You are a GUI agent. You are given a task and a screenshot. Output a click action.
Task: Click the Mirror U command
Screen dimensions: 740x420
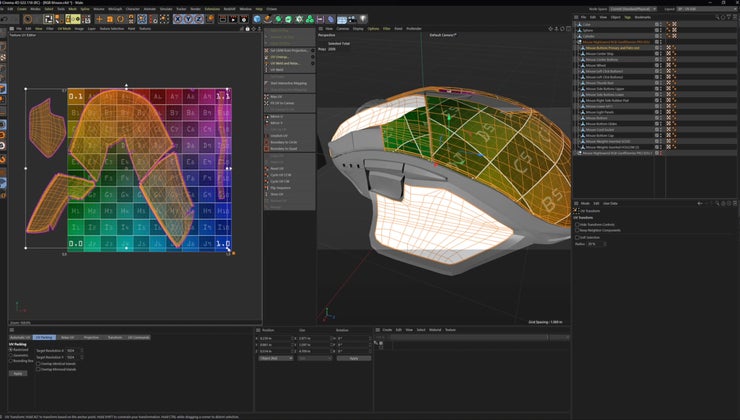click(277, 117)
